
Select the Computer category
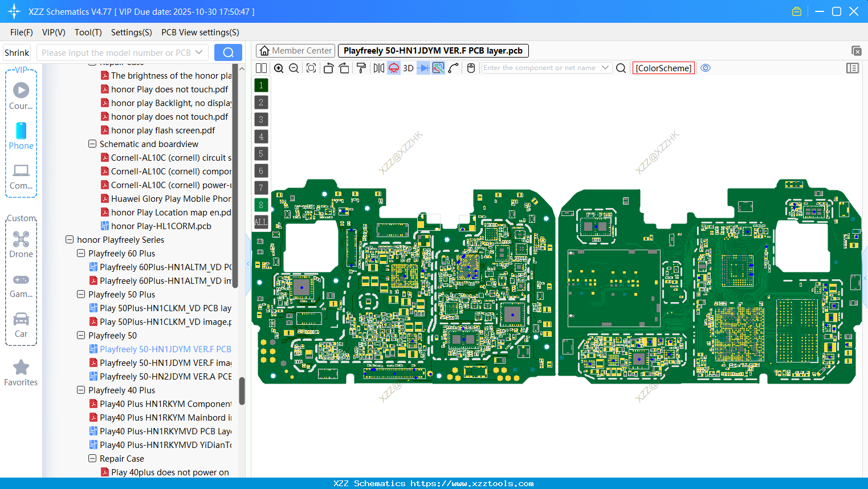coord(21,176)
